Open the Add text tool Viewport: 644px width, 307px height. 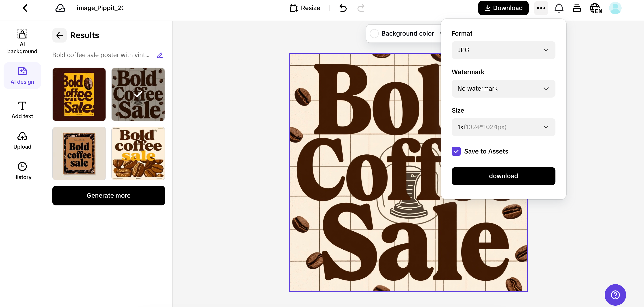click(22, 110)
